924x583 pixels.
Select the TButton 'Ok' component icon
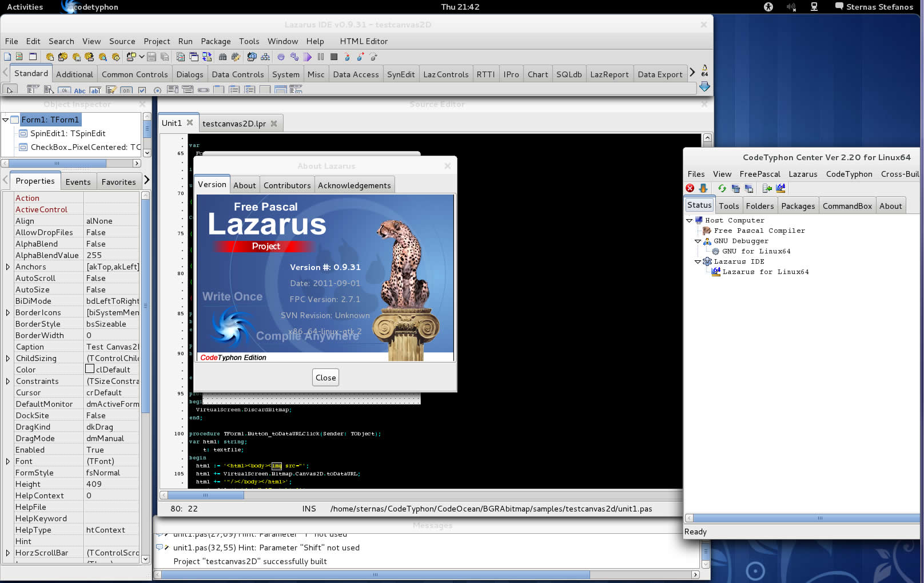tap(65, 90)
